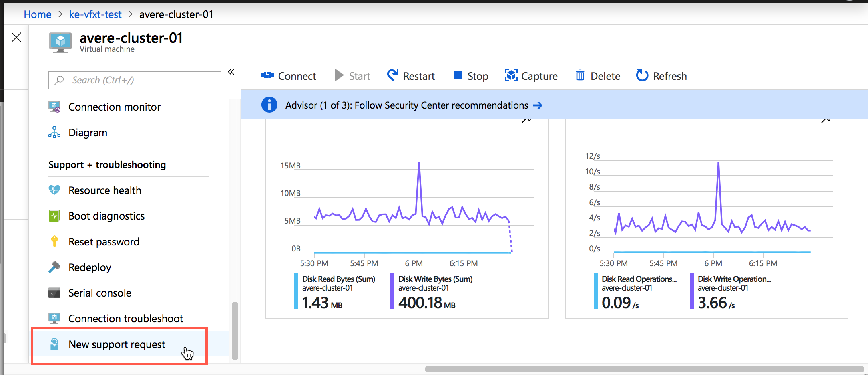This screenshot has width=868, height=376.
Task: Stop the virtual machine
Action: (470, 76)
